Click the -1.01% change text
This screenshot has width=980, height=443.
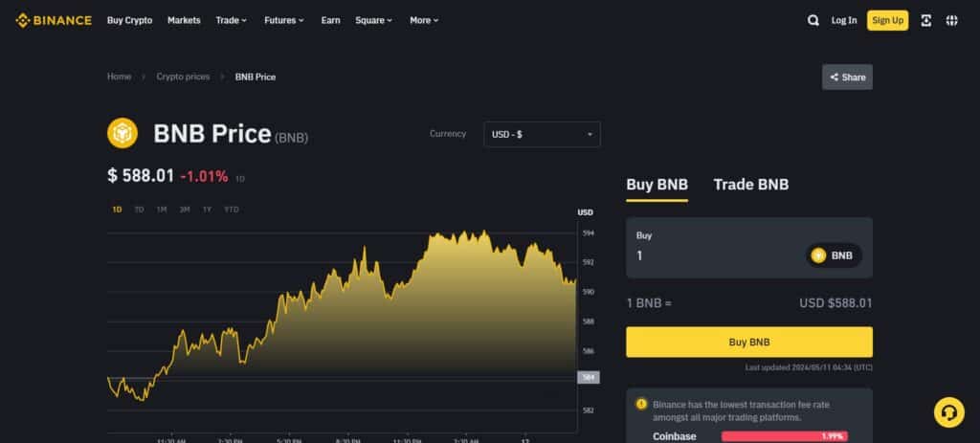click(x=204, y=177)
